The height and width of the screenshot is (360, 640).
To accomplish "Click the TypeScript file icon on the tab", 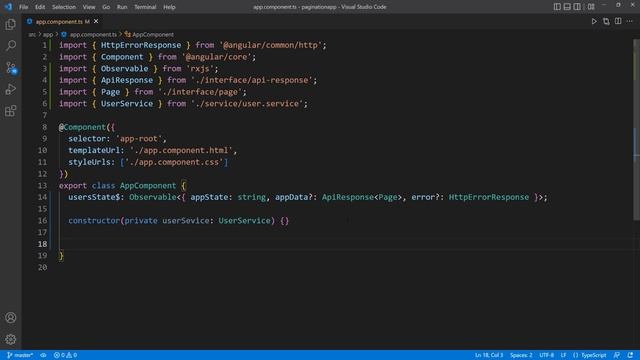I will (29, 22).
